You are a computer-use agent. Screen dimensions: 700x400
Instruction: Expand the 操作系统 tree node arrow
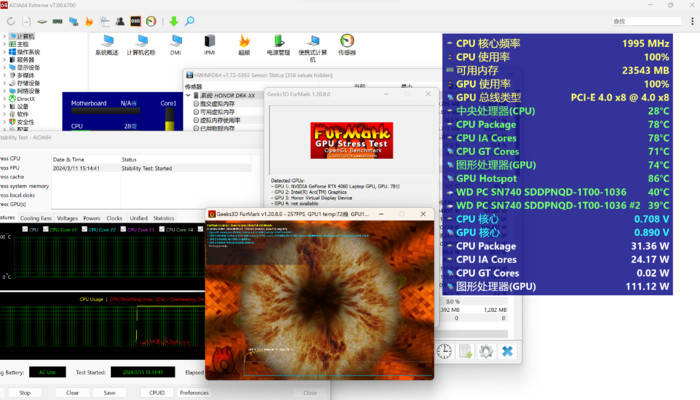[x=4, y=52]
